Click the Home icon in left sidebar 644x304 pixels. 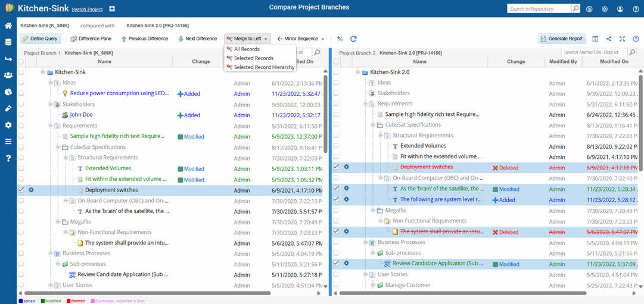point(8,26)
